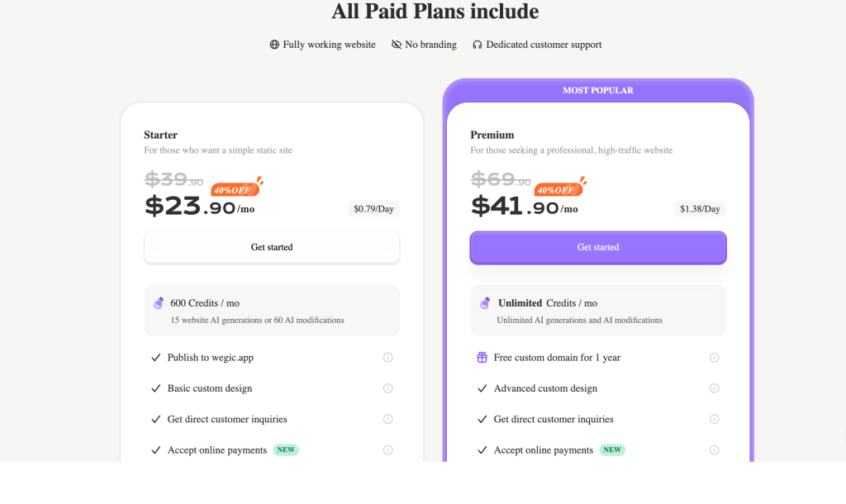Click the gift icon for free custom domain
This screenshot has width=846, height=504.
coord(482,358)
